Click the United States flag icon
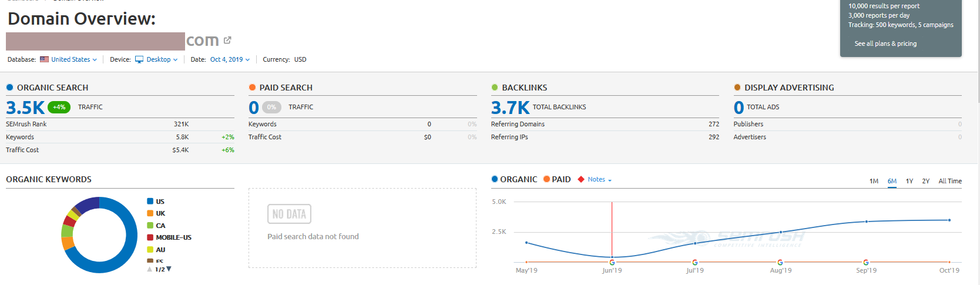 pos(44,59)
